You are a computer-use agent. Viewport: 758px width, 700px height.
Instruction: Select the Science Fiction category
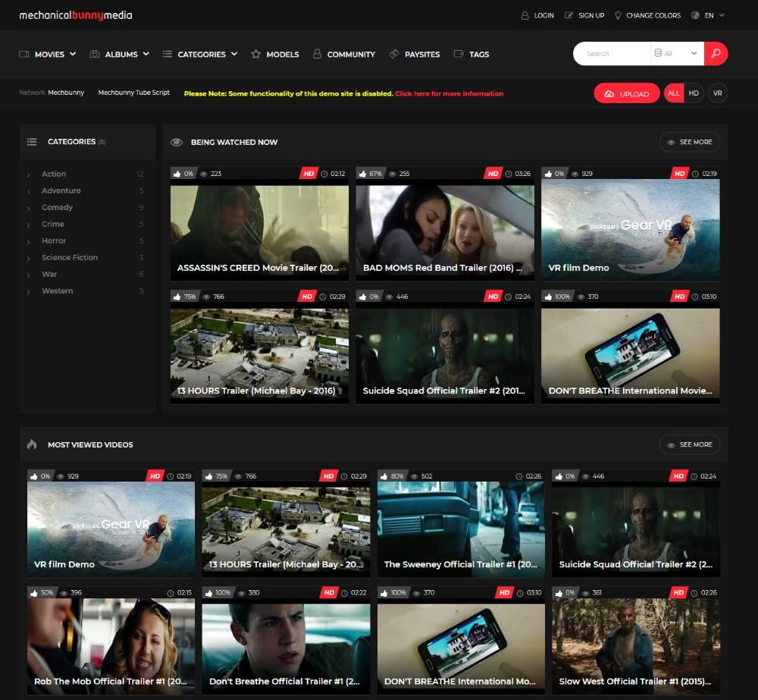70,257
